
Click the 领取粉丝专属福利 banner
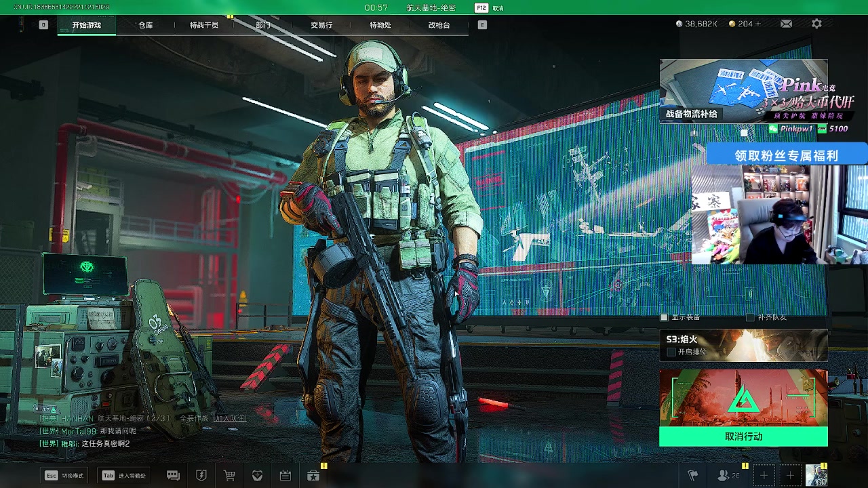(787, 155)
